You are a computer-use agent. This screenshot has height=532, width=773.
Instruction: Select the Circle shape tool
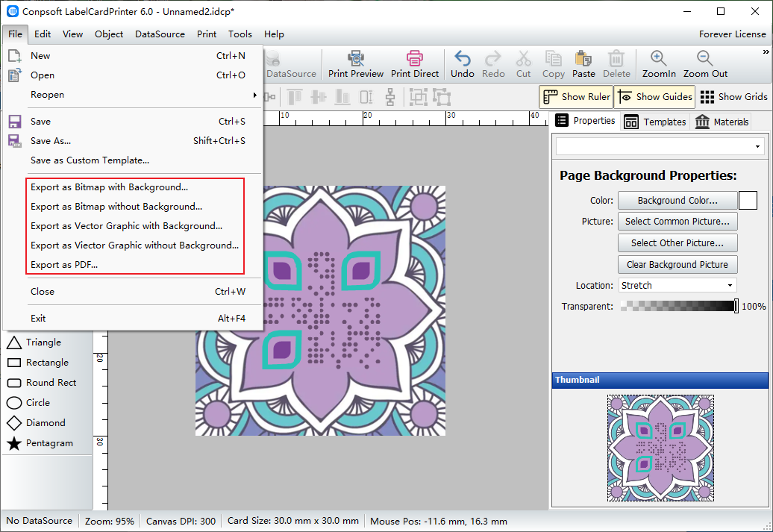pos(28,403)
